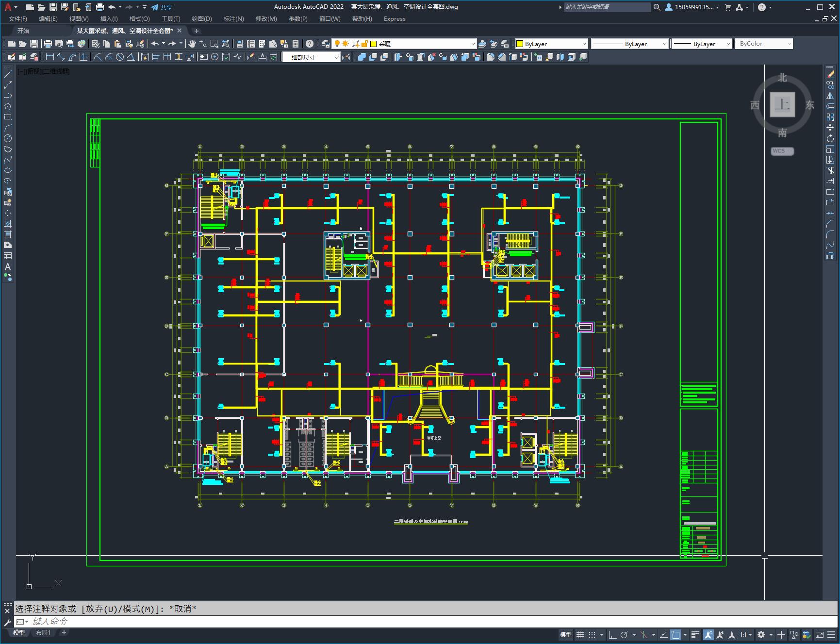Toggle annotation visibility in status bar

[x=708, y=634]
